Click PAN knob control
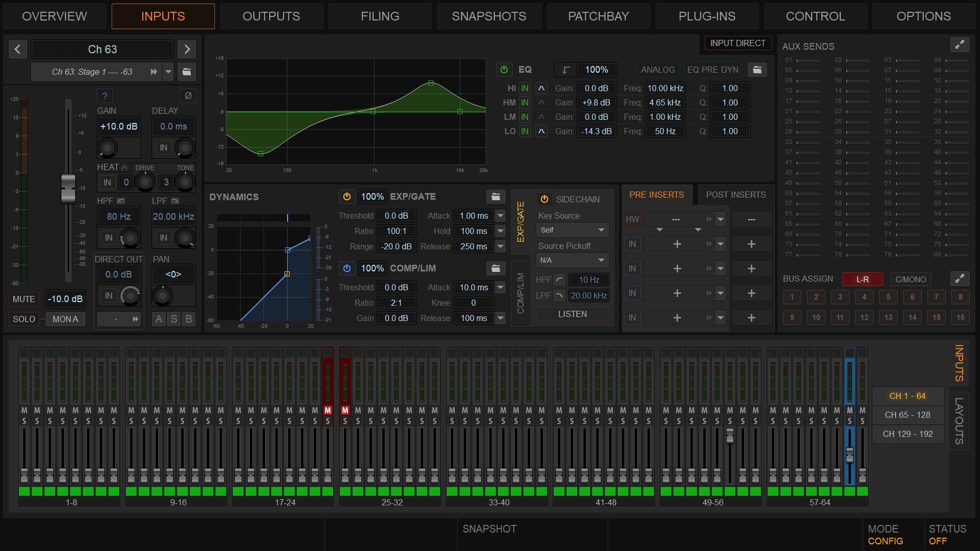980x551 pixels. click(163, 295)
